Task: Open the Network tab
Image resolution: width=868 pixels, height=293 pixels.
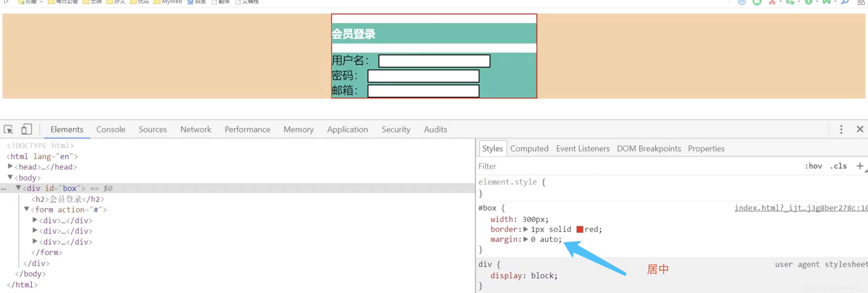Action: tap(196, 129)
